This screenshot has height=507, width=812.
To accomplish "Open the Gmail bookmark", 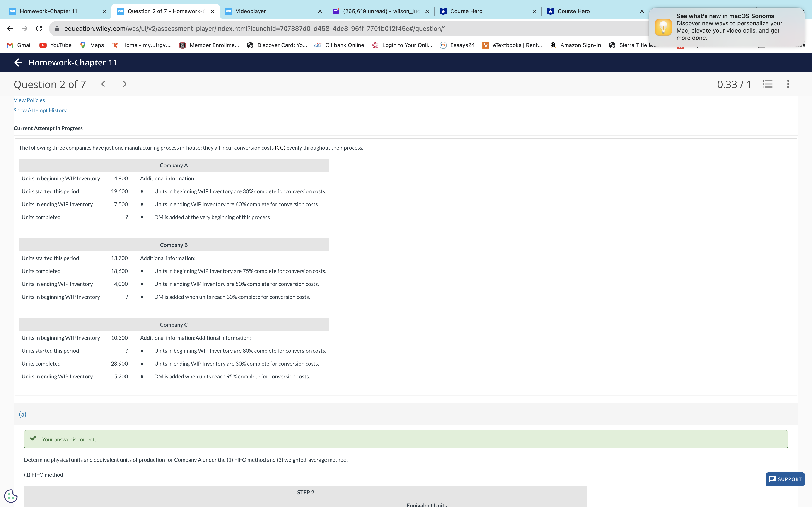I will point(19,45).
